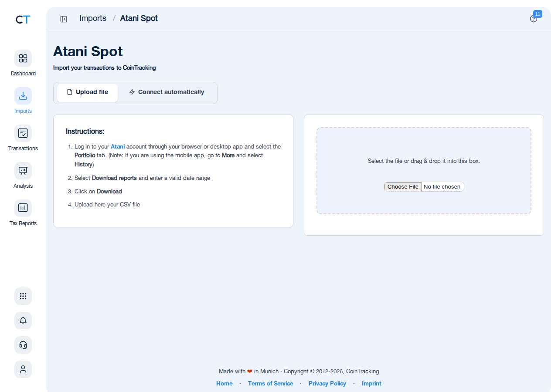This screenshot has height=392, width=558.
Task: Open the Imprint footer link
Action: (371, 384)
